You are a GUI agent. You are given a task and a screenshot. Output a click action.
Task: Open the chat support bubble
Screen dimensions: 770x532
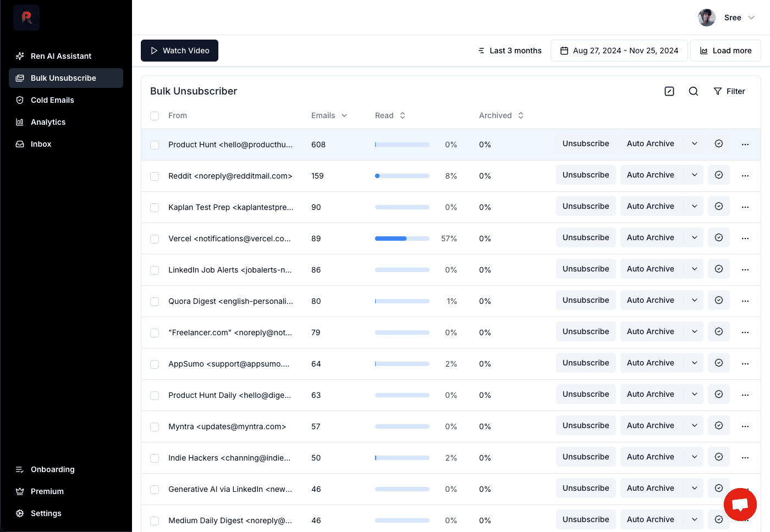[740, 504]
